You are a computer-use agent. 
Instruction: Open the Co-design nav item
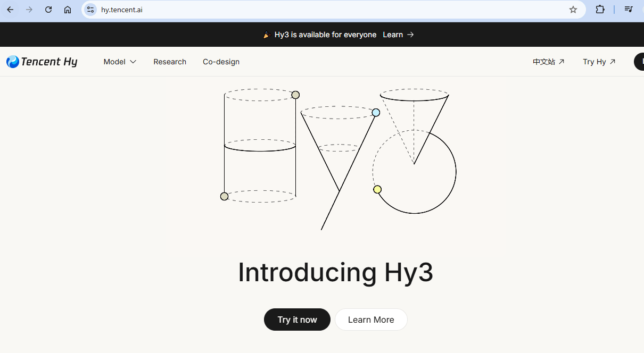point(221,62)
